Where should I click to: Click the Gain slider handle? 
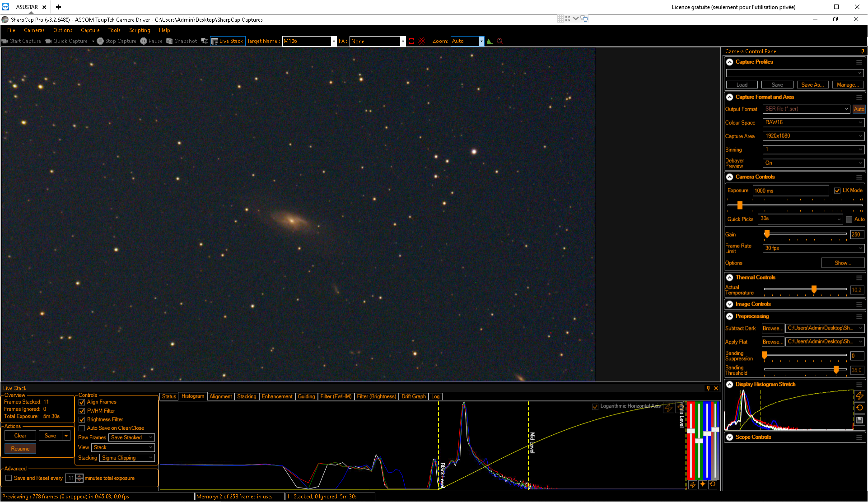click(767, 234)
